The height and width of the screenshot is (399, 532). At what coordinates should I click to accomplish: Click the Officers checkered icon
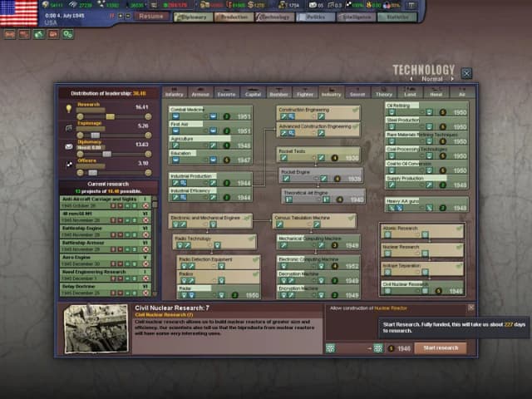pyautogui.click(x=69, y=165)
